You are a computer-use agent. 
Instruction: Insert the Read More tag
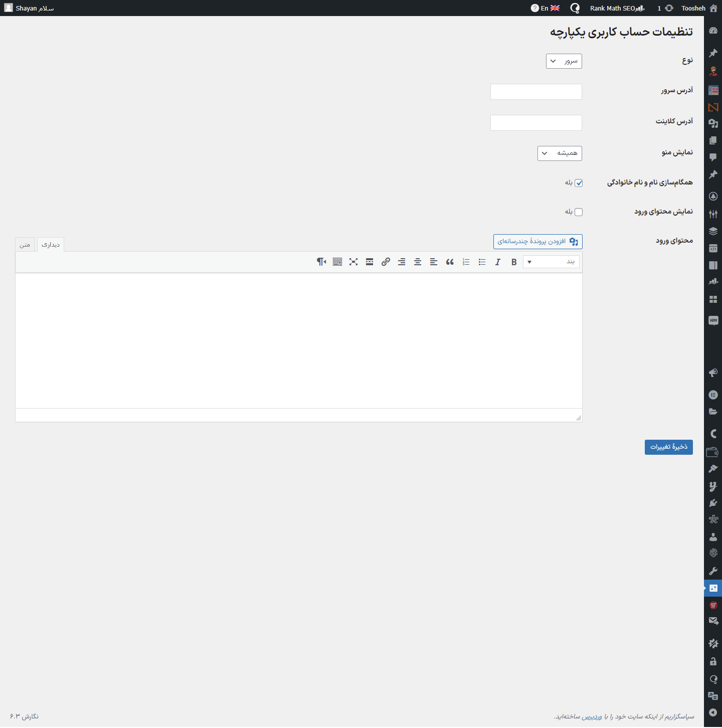[x=370, y=262]
